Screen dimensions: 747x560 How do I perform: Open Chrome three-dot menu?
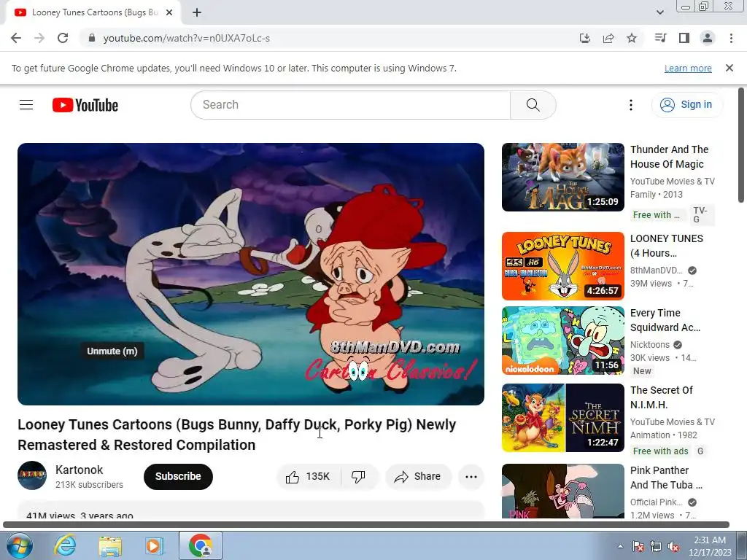tap(731, 38)
